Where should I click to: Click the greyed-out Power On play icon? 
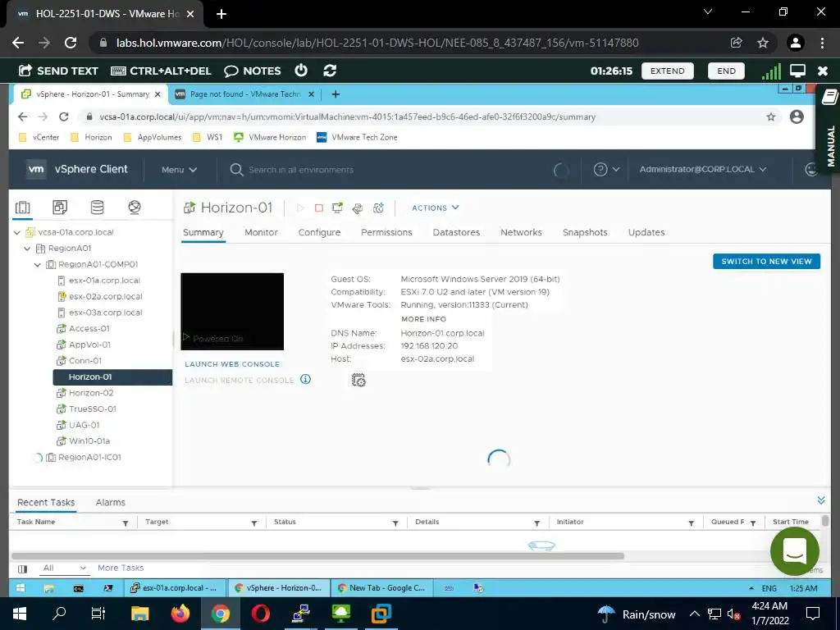tap(300, 208)
